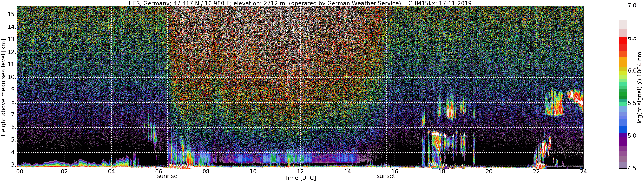644x182 pixels.
Task: Click the dark blue colorbar band above 5.0
Action: tap(623, 130)
